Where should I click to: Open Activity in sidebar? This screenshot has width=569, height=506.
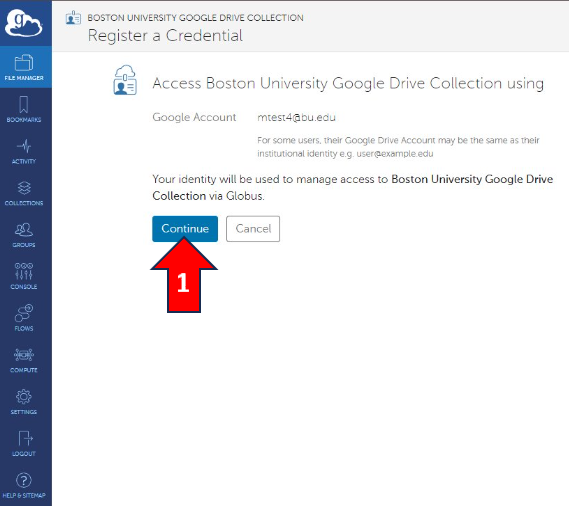(24, 151)
